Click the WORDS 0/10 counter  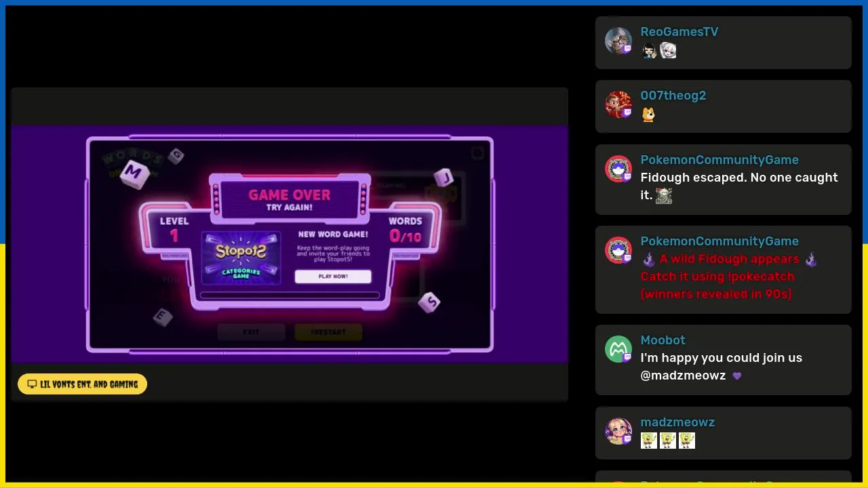click(406, 230)
